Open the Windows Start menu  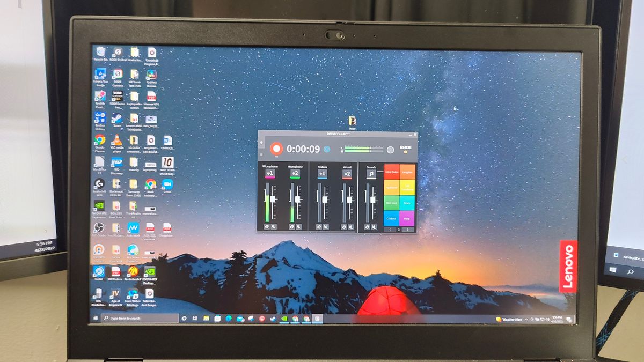[96, 318]
